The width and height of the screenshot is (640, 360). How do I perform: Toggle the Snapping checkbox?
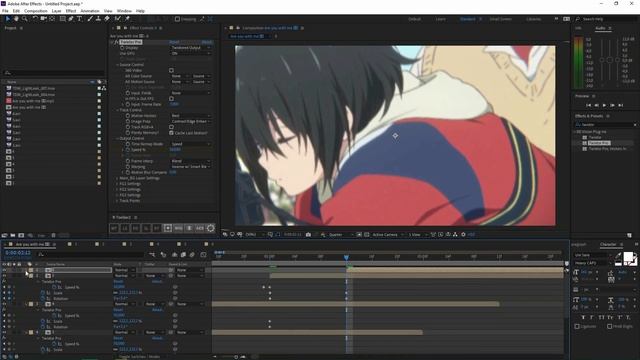(177, 19)
